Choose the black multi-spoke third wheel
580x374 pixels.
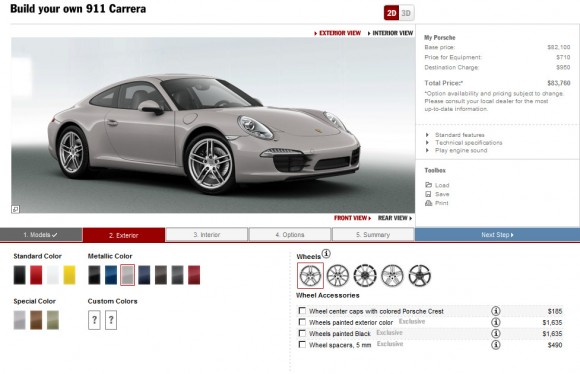[x=365, y=276]
